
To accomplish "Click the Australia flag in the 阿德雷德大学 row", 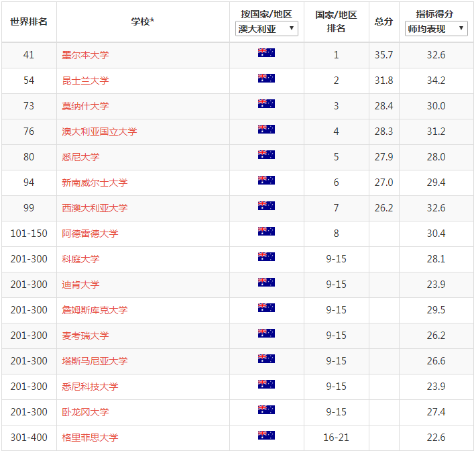I will tap(266, 232).
